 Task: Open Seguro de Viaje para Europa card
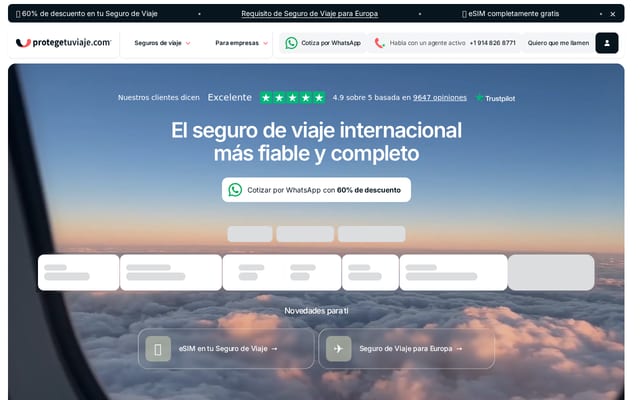[407, 349]
